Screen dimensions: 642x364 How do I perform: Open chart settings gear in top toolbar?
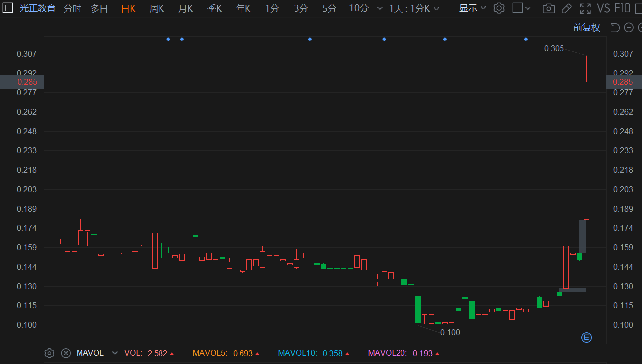coord(499,8)
